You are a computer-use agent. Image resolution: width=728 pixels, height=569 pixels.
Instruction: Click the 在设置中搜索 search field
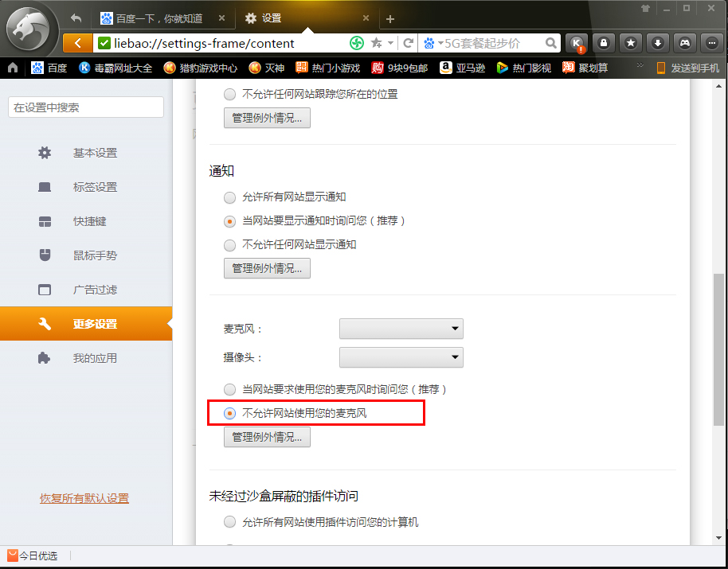85,107
